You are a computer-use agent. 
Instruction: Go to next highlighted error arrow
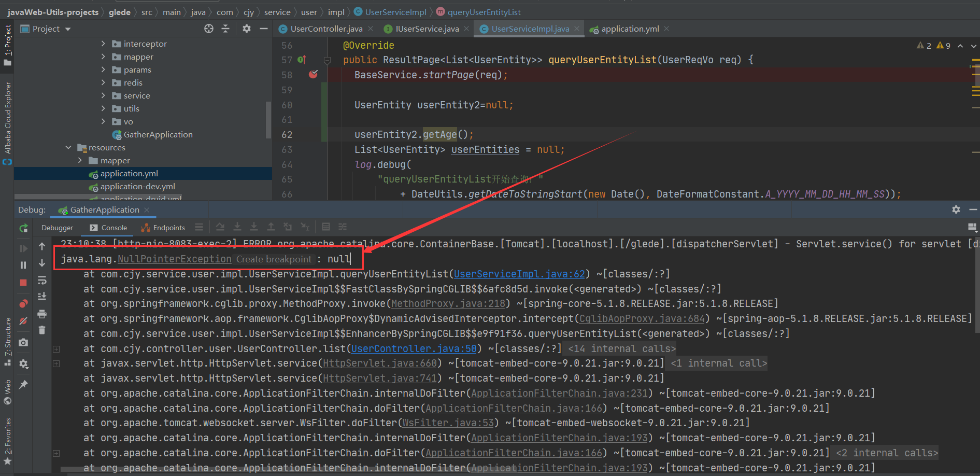(973, 46)
